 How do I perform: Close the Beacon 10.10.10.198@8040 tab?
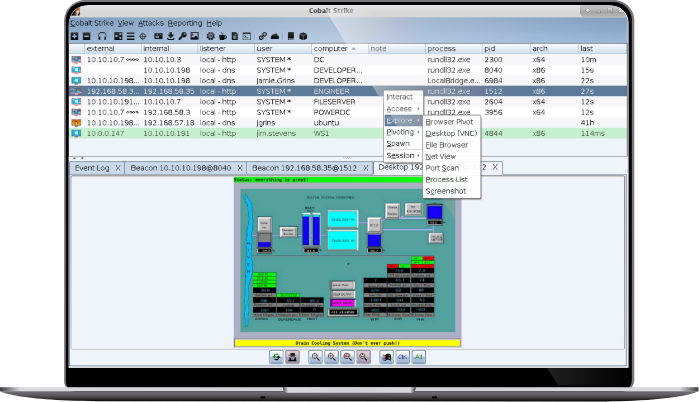pyautogui.click(x=239, y=168)
